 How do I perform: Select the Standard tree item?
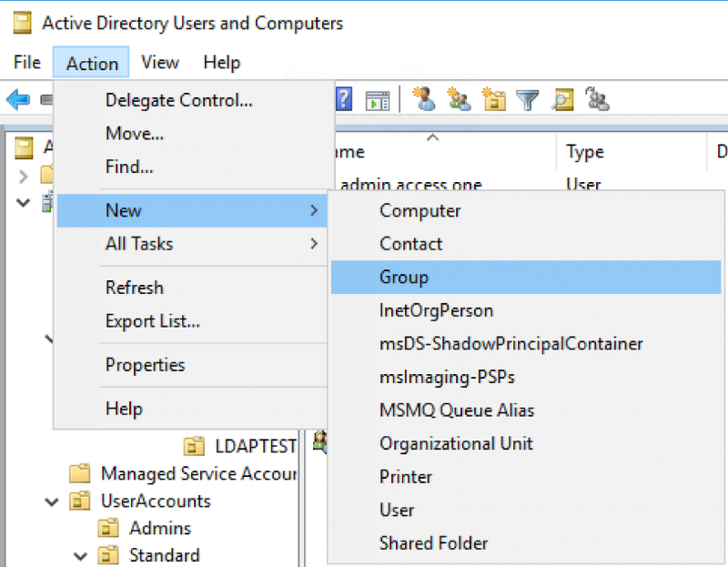tap(165, 556)
